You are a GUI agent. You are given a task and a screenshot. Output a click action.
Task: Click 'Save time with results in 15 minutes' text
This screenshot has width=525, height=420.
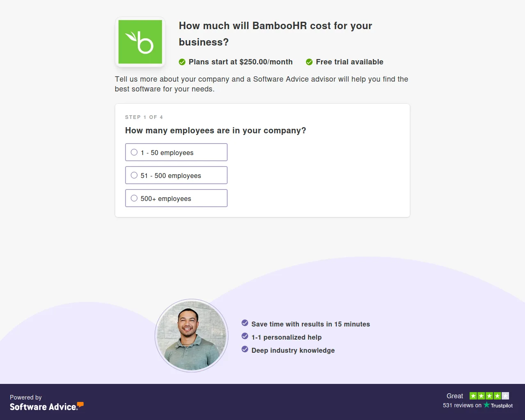(310, 324)
